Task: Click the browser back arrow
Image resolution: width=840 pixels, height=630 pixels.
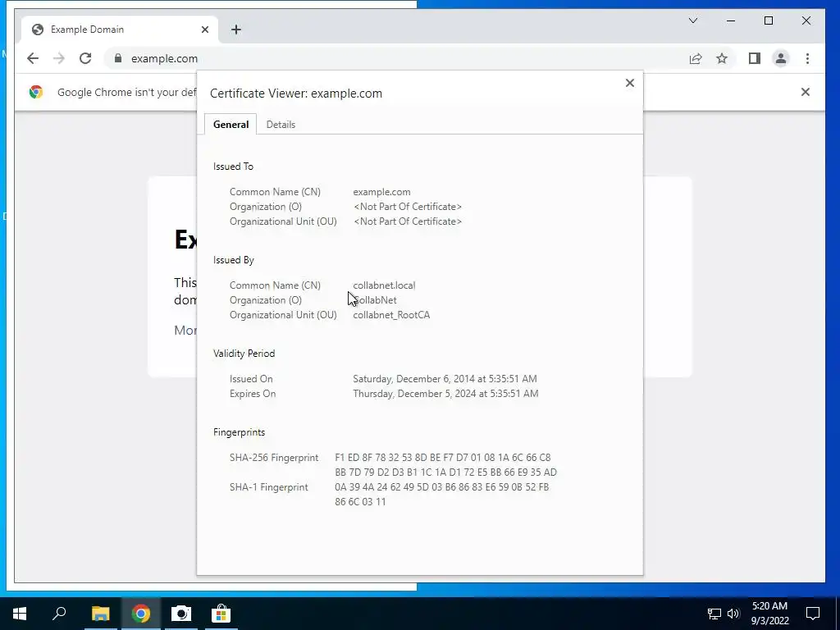Action: [33, 58]
